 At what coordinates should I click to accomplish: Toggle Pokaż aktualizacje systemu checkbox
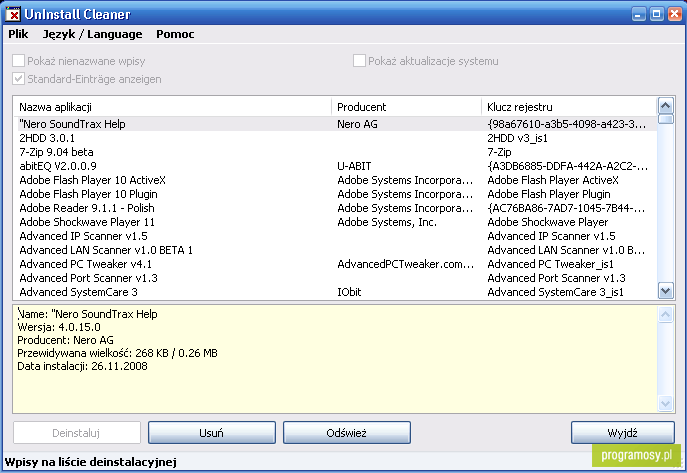point(359,61)
